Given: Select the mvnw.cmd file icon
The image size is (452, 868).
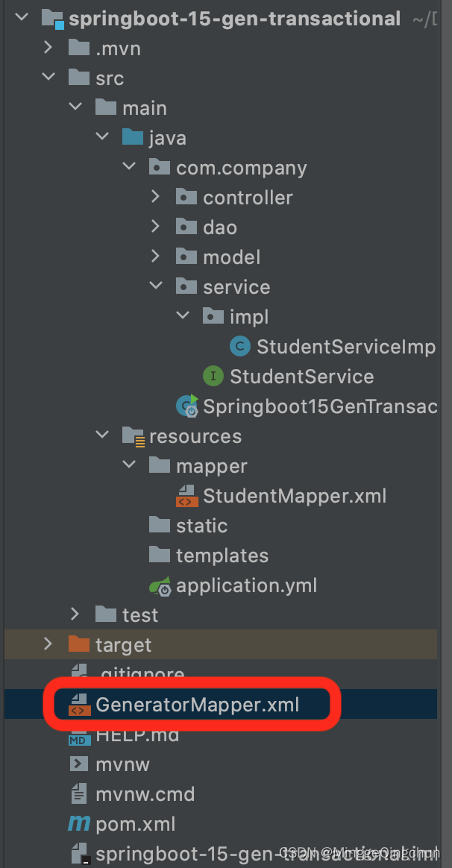Looking at the screenshot, I should click(x=80, y=793).
